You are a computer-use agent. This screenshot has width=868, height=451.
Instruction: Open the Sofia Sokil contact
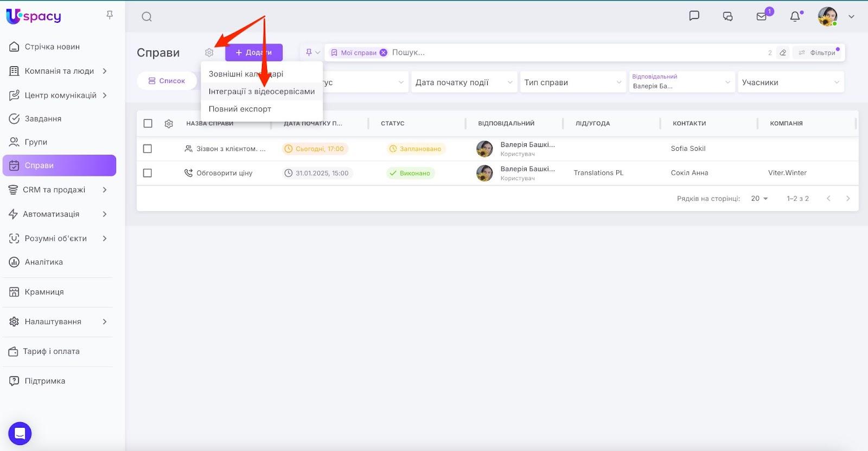click(688, 149)
